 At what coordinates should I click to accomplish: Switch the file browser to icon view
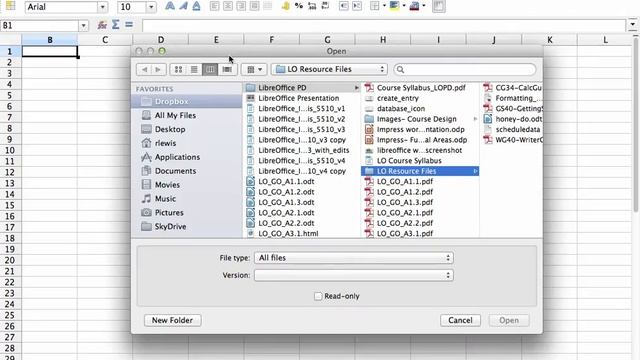pyautogui.click(x=178, y=69)
